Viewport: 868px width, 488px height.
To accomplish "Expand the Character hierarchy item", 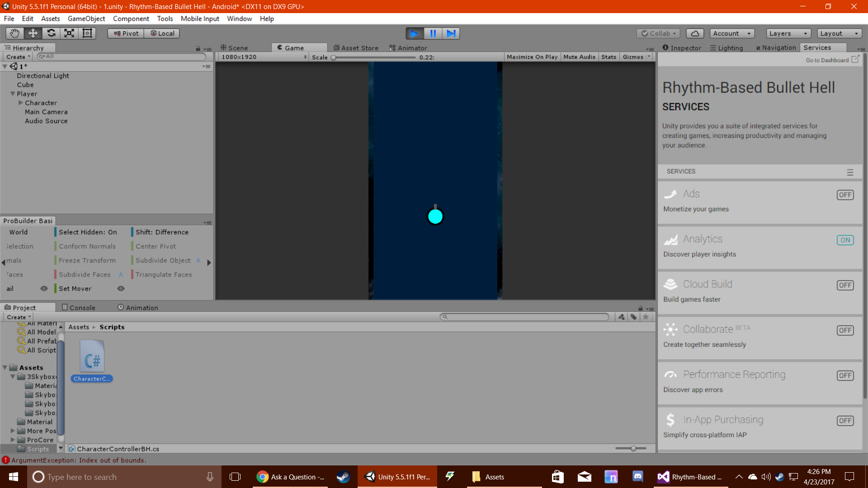I will [x=20, y=103].
